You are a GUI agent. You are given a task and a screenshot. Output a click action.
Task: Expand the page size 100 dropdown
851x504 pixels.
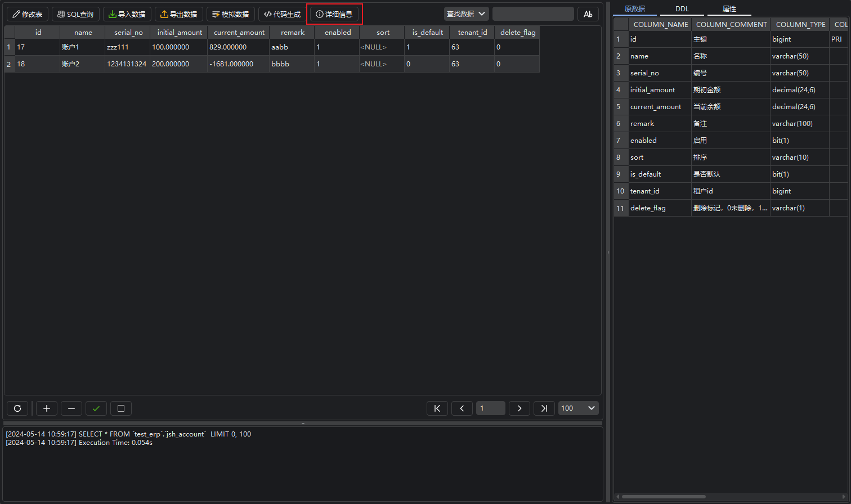[578, 408]
